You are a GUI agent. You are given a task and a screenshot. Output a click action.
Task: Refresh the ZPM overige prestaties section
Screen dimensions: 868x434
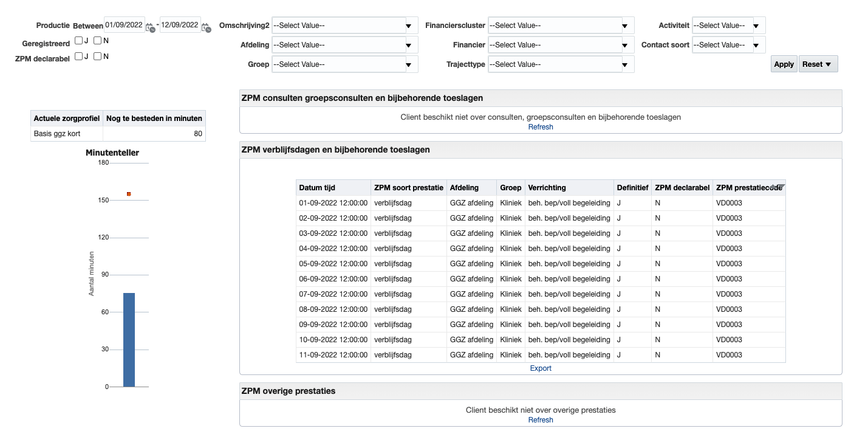click(x=541, y=420)
